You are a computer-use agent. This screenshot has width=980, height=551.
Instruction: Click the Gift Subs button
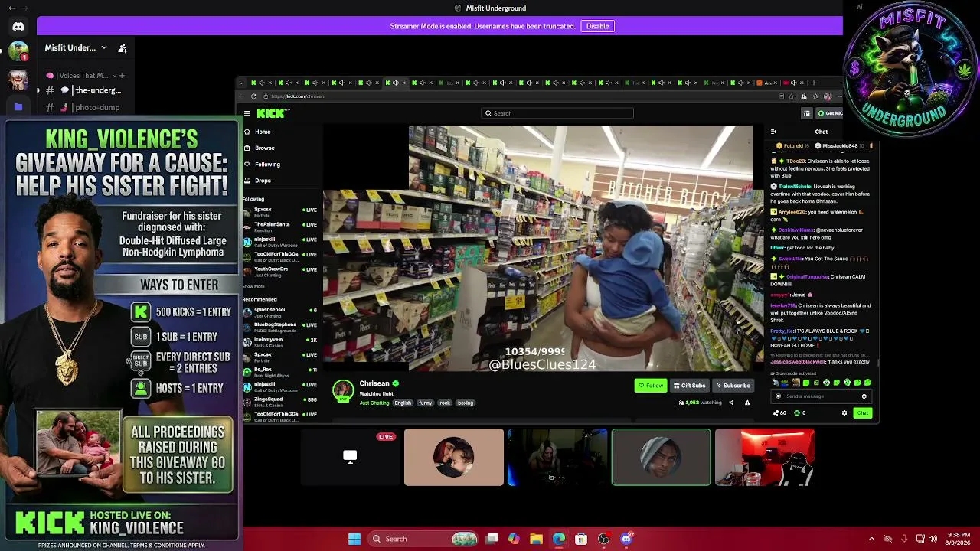[689, 386]
